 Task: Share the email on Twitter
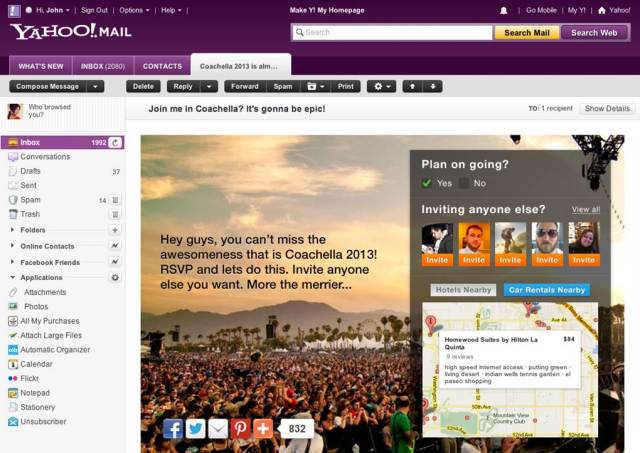click(x=196, y=429)
